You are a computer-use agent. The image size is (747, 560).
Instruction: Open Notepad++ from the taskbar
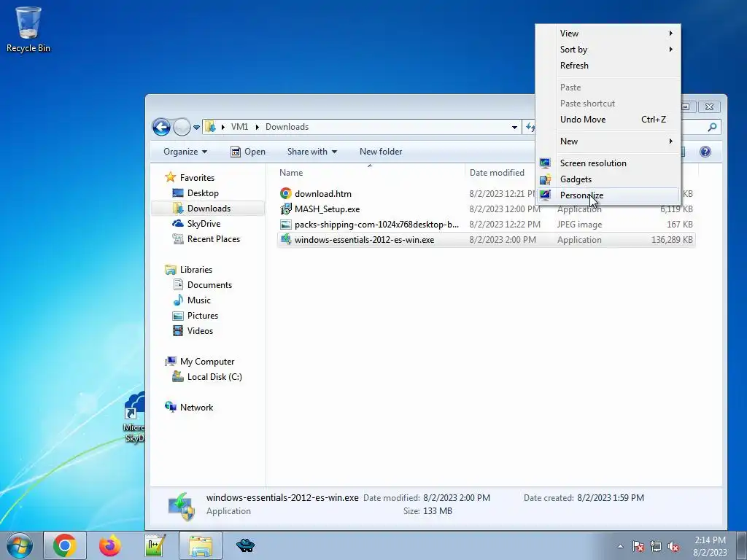(x=155, y=545)
